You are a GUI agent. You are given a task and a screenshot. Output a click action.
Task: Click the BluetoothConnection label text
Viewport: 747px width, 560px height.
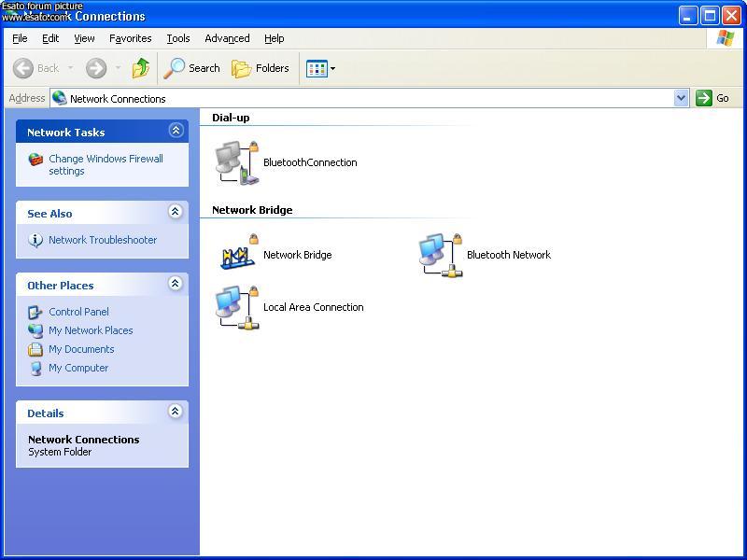click(x=310, y=162)
